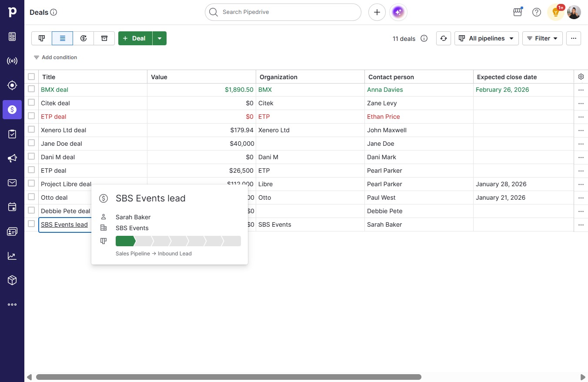Check the Citek deal row checkbox
Image resolution: width=588 pixels, height=382 pixels.
point(31,102)
